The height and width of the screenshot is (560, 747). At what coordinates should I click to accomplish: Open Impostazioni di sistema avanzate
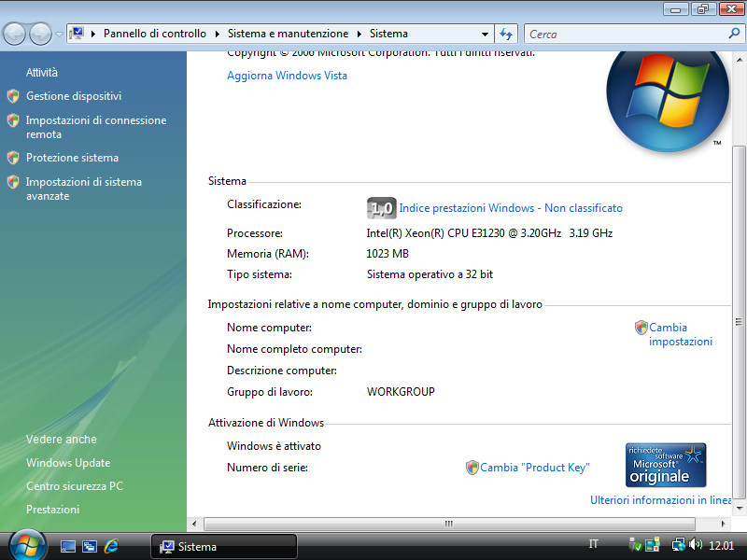click(x=84, y=189)
